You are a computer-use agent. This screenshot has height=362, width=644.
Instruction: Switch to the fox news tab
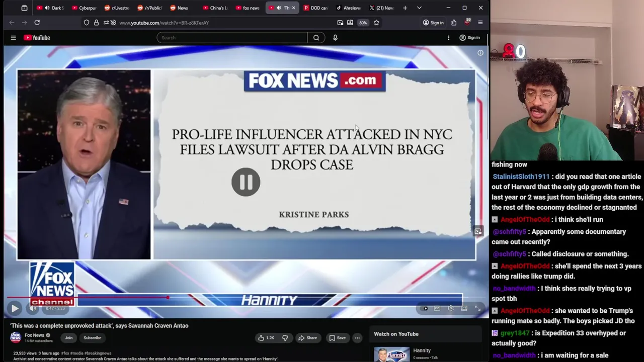point(248,8)
